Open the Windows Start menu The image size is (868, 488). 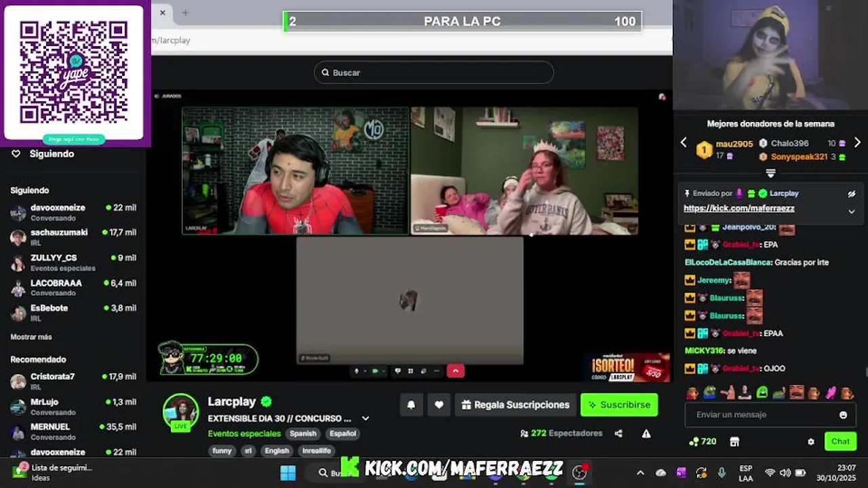coord(288,472)
